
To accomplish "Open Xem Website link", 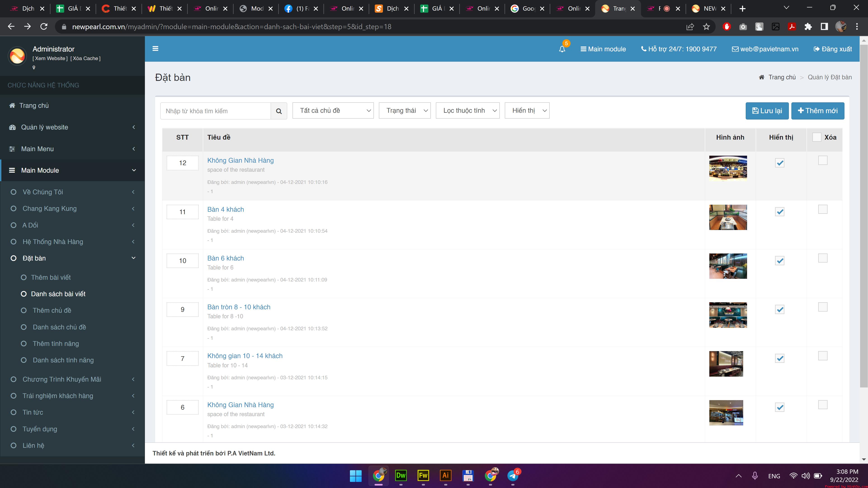I will click(x=50, y=58).
